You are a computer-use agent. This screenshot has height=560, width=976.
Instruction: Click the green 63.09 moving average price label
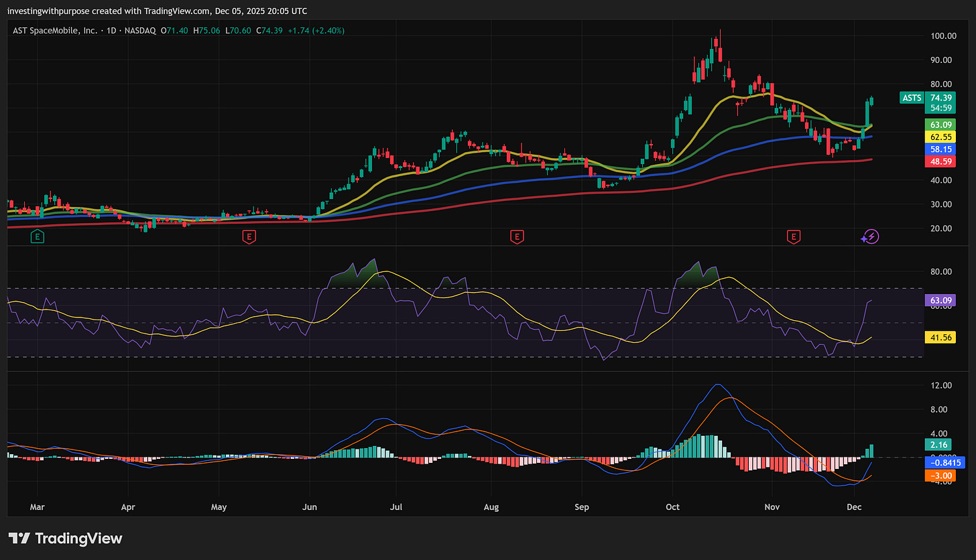(x=941, y=124)
